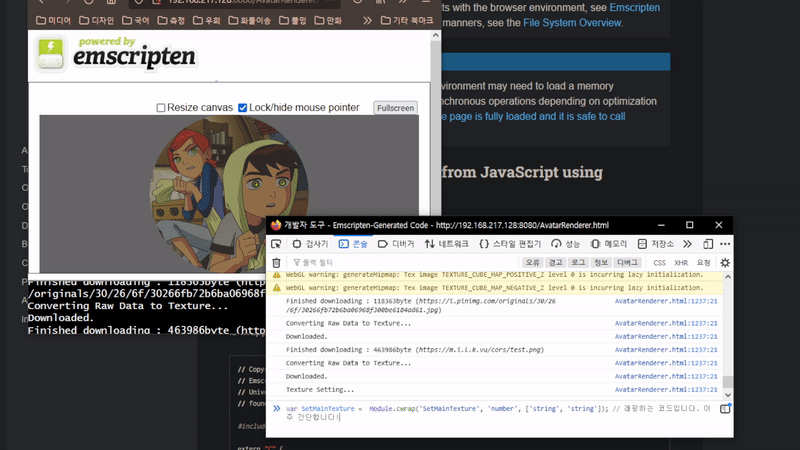Click the console scrollbar down arrow
The height and width of the screenshot is (450, 800).
(728, 395)
